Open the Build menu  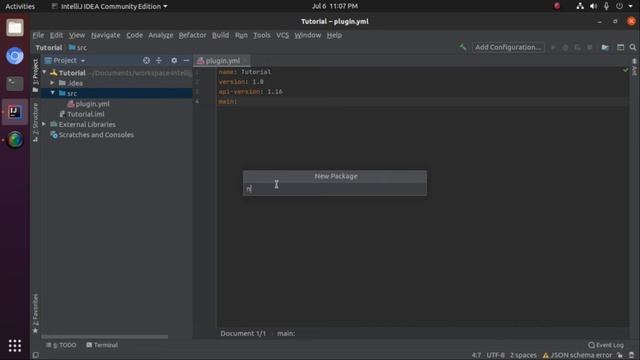pos(220,35)
